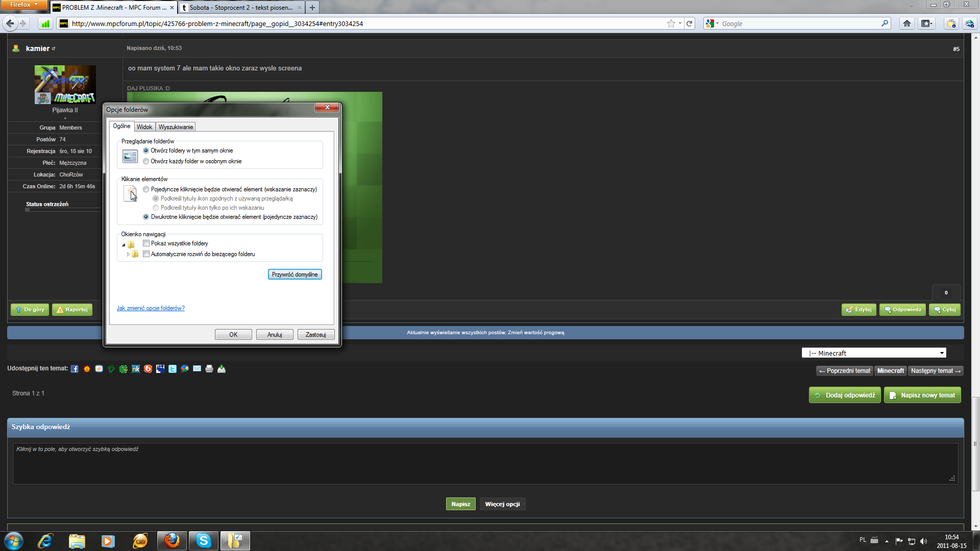Open URL history dropdown arrow
Image resolution: width=980 pixels, height=551 pixels.
pyautogui.click(x=680, y=23)
